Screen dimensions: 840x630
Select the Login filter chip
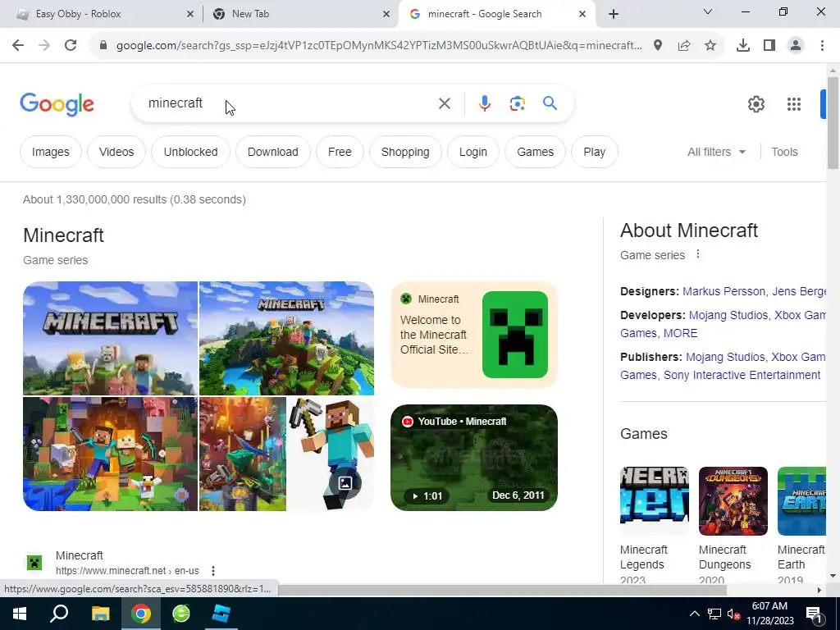point(473,152)
